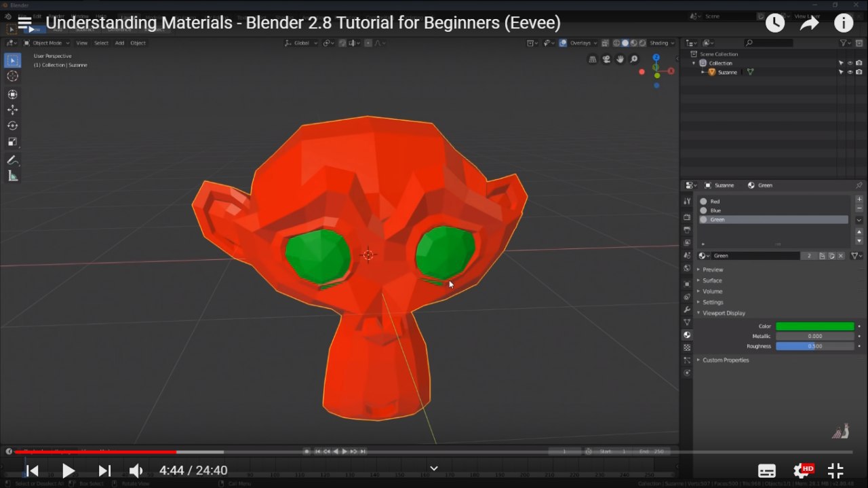868x488 pixels.
Task: Open the Texture properties tab
Action: coord(687,348)
